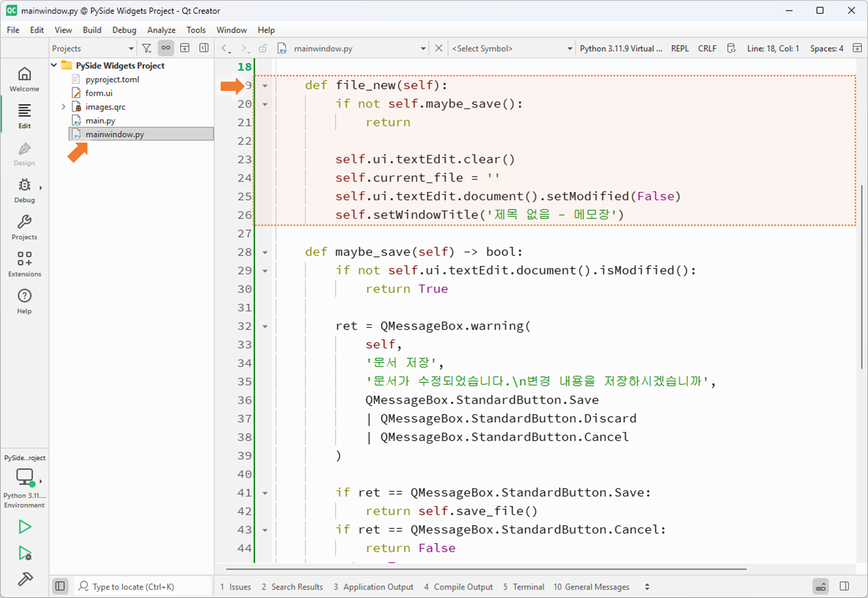Change indentation via Spaces: 4

tap(826, 49)
